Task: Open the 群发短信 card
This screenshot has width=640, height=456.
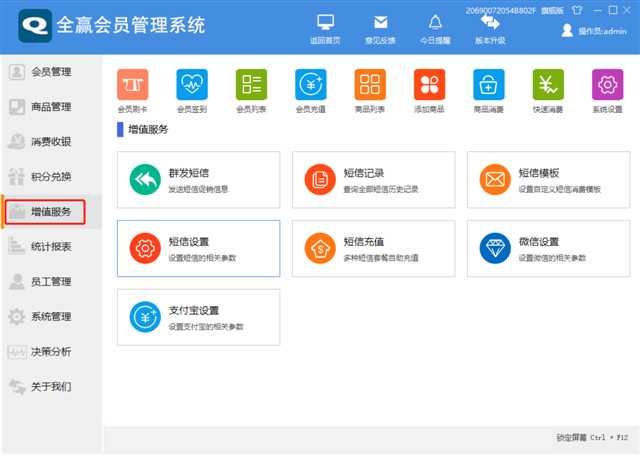Action: click(199, 180)
